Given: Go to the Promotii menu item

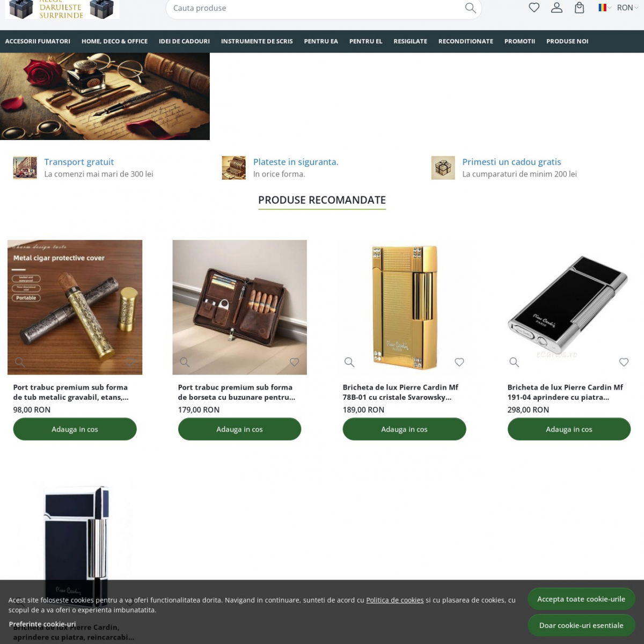Looking at the screenshot, I should click(x=519, y=41).
